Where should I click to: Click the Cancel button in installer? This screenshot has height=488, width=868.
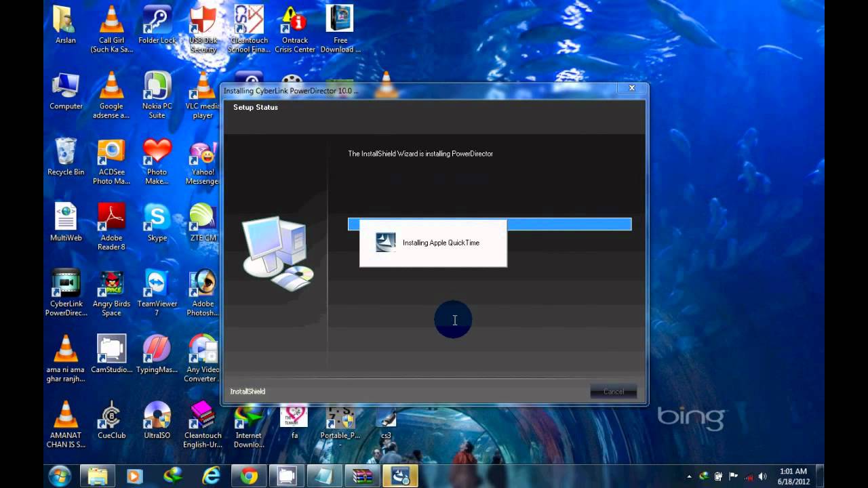pos(614,391)
